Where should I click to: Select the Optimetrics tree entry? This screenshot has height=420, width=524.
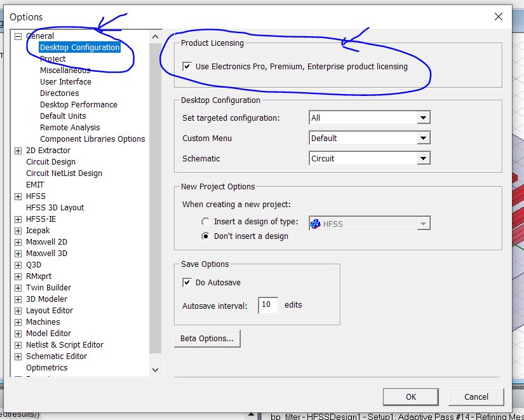pyautogui.click(x=47, y=367)
